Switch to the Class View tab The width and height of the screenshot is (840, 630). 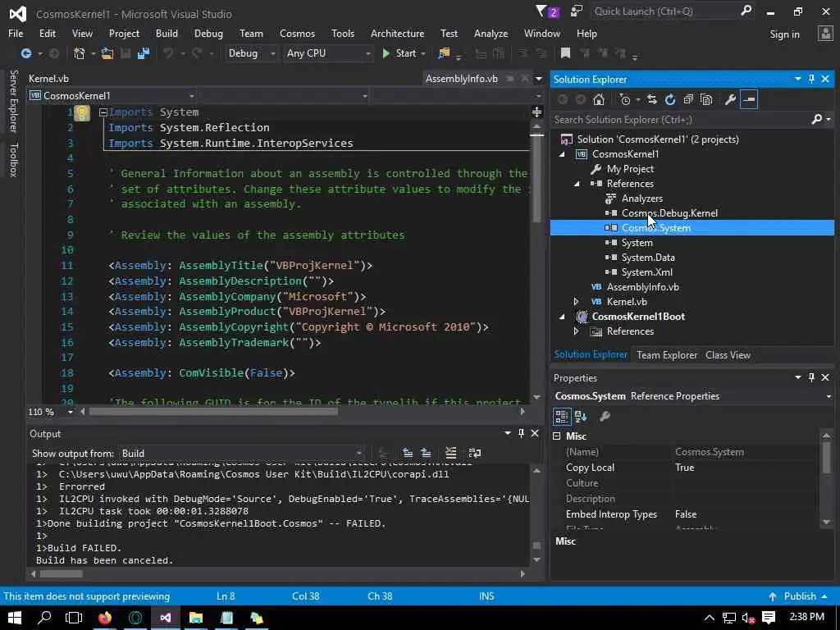click(728, 355)
